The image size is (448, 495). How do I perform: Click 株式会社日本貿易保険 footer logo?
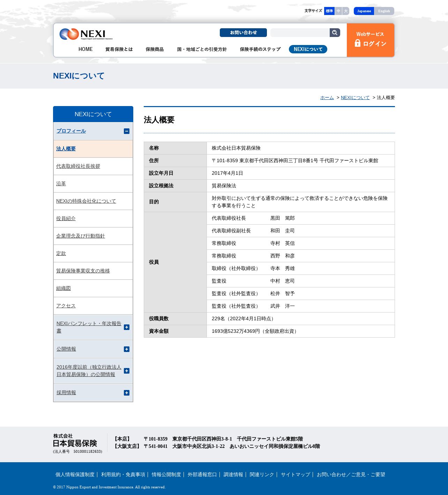tap(75, 440)
